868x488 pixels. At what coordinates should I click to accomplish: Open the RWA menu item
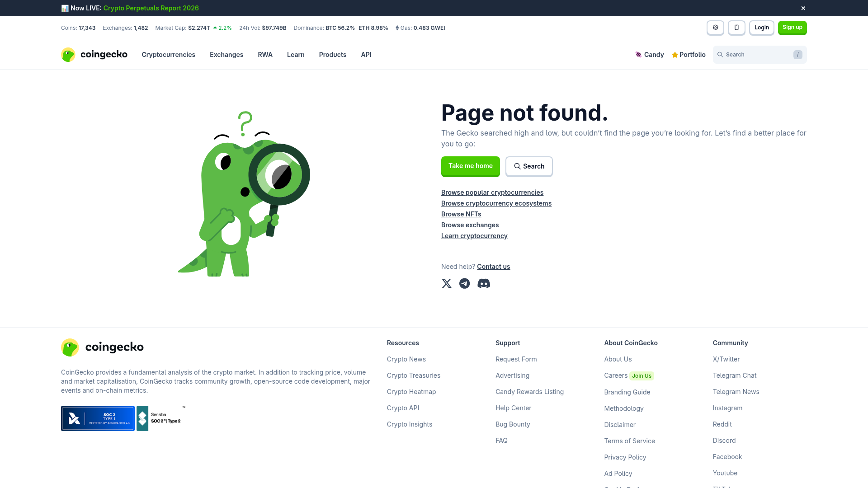[265, 55]
